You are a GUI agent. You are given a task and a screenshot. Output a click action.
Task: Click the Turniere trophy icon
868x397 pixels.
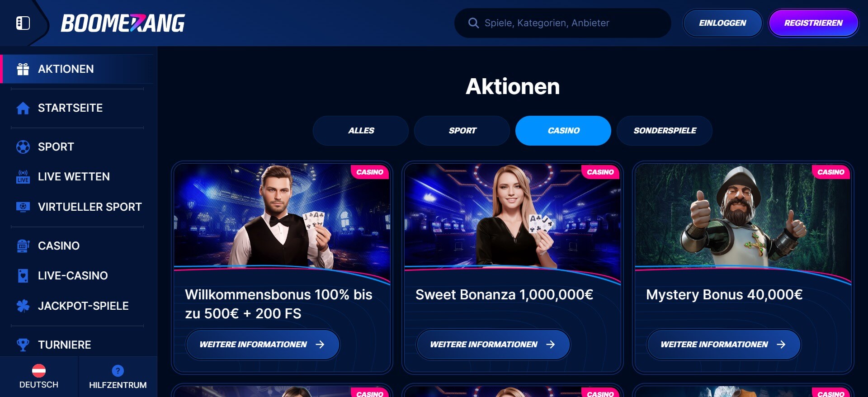23,345
